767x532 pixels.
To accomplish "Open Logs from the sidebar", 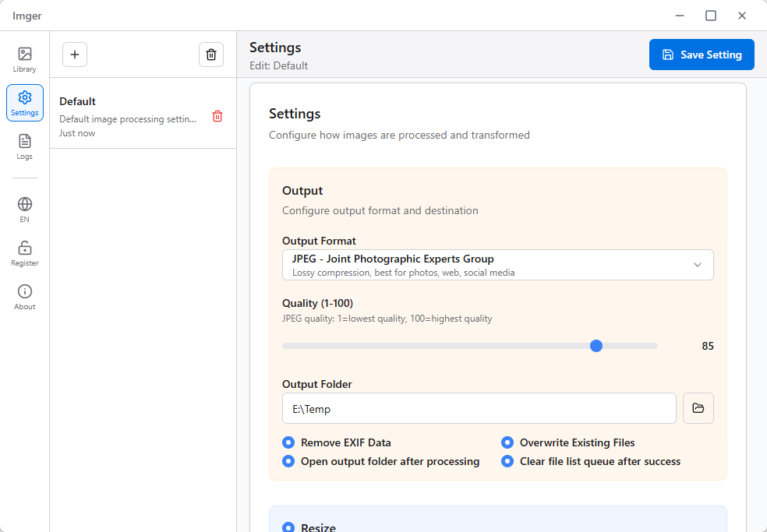I will pyautogui.click(x=24, y=146).
